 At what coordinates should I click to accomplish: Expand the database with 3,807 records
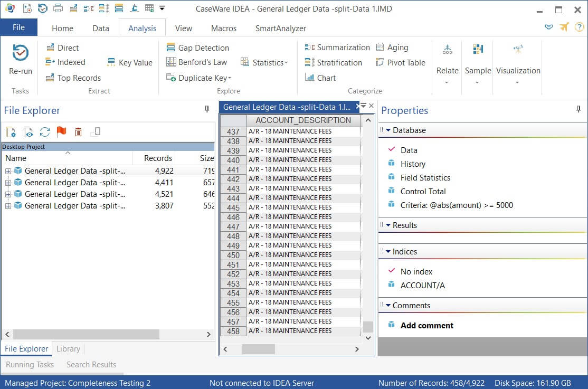coord(8,206)
